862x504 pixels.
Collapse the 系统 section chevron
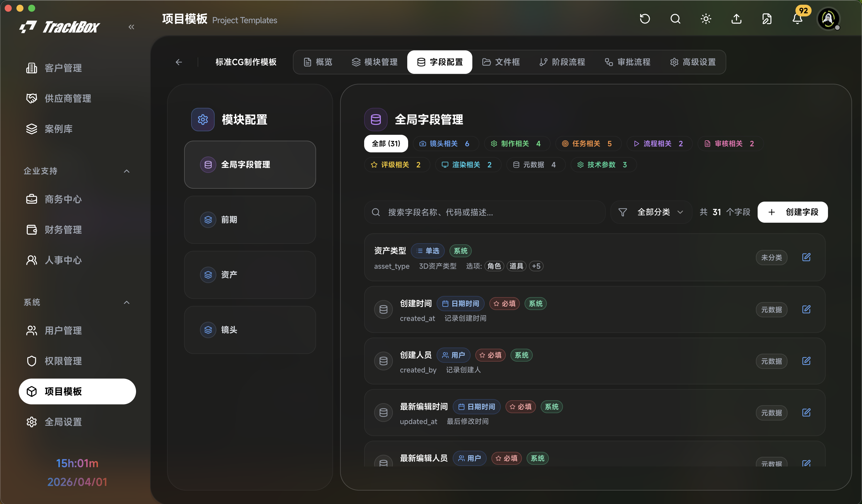click(127, 302)
